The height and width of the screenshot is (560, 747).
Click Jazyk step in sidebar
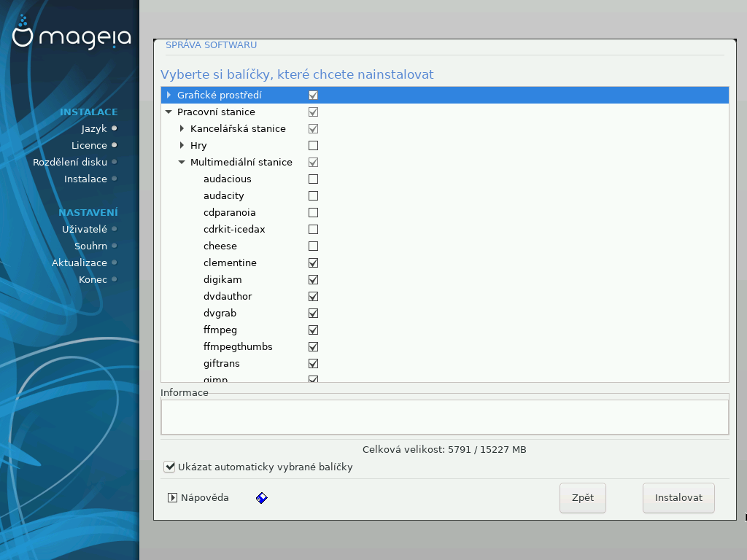point(94,128)
